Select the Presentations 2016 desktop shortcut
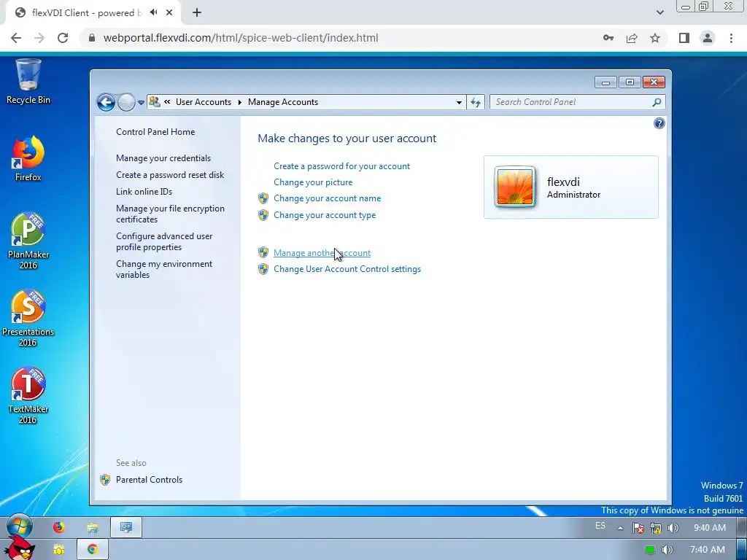Viewport: 747px width, 560px height. pyautogui.click(x=28, y=319)
